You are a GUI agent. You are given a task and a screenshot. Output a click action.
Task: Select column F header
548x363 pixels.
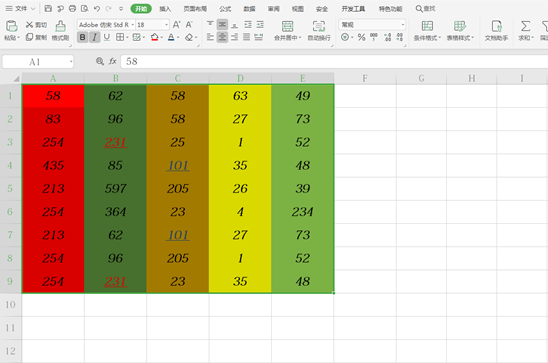coord(365,78)
